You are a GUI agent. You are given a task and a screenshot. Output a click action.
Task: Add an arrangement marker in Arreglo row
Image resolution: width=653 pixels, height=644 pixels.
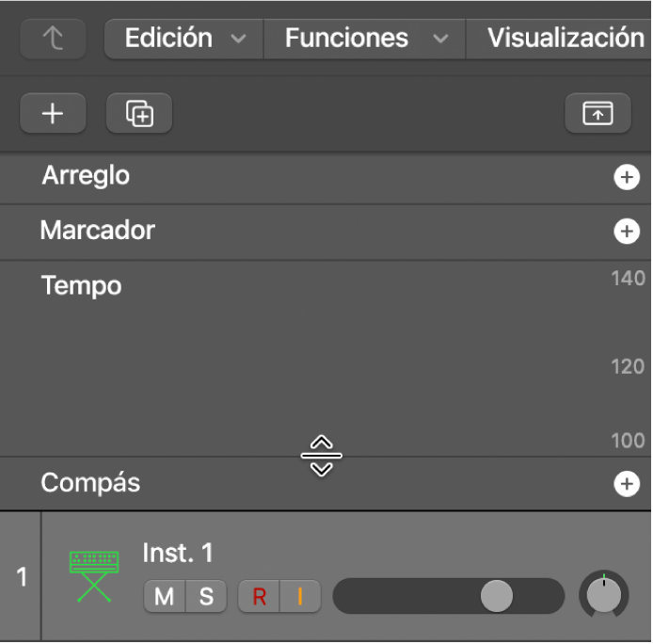626,177
